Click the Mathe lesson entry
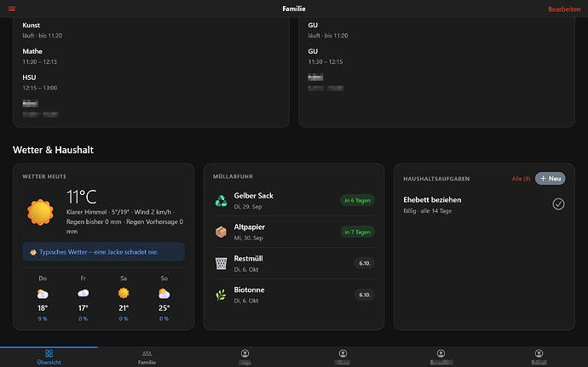Screen dimensions: 588x367 (40, 56)
